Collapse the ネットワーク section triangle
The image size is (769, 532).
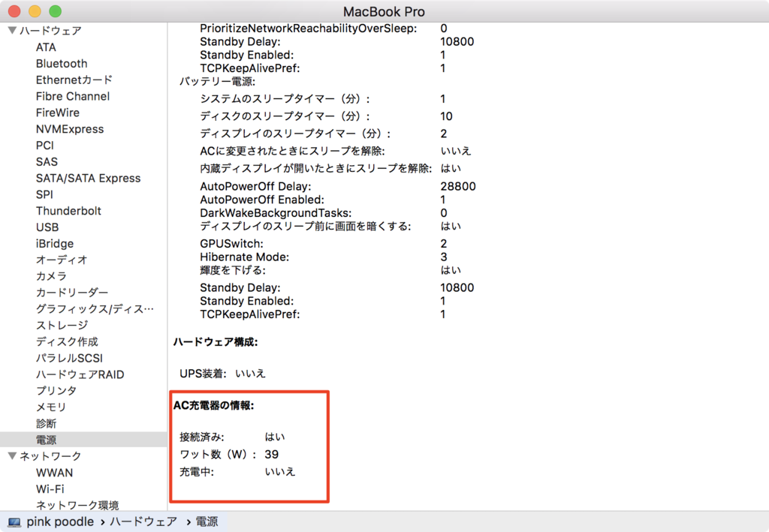[x=12, y=456]
